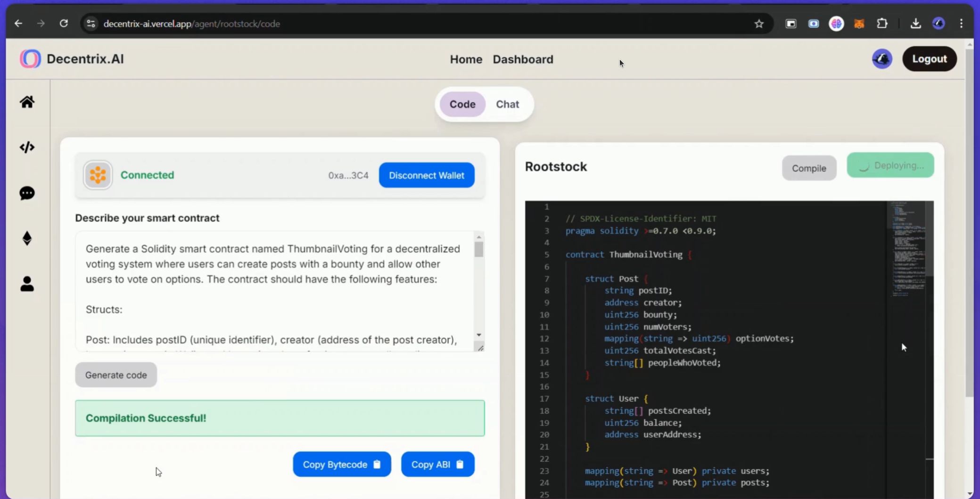
Task: Click the Generate code button
Action: (x=116, y=375)
